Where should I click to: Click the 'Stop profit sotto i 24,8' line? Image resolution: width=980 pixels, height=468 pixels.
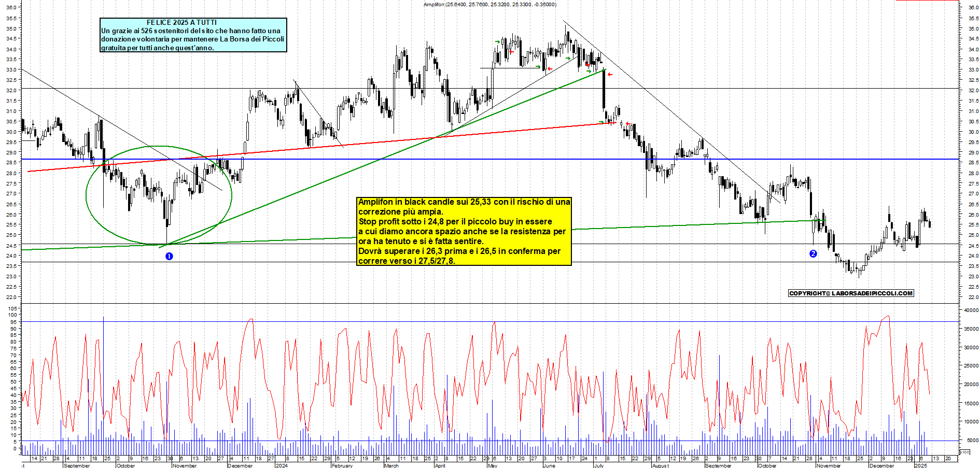tap(455, 221)
